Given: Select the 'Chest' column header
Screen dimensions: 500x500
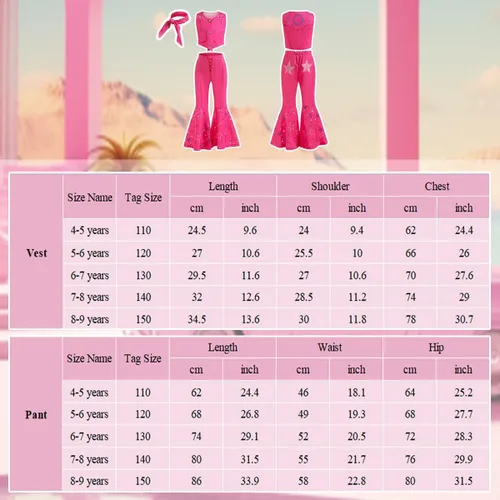Looking at the screenshot, I should tap(437, 186).
